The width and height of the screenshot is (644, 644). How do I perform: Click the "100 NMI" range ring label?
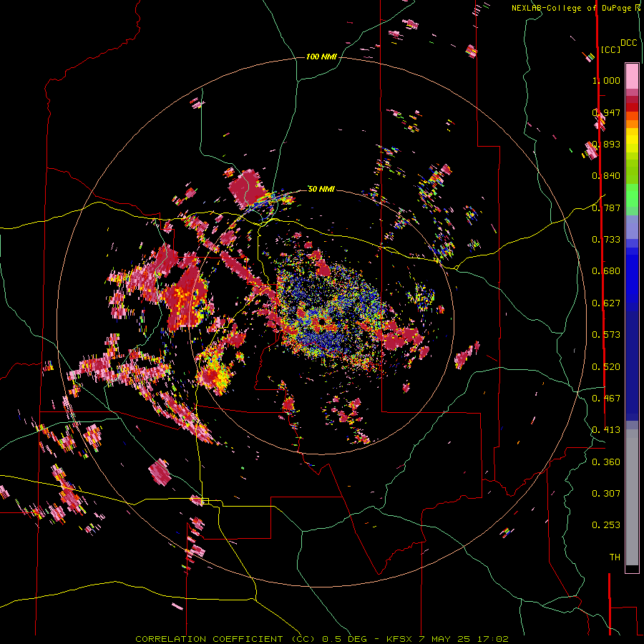[321, 57]
